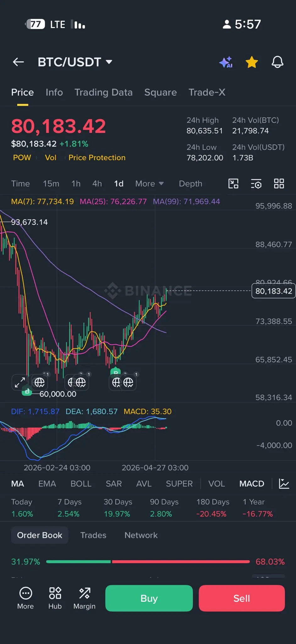Select the Network tab
This screenshot has height=644, width=296.
point(141,535)
